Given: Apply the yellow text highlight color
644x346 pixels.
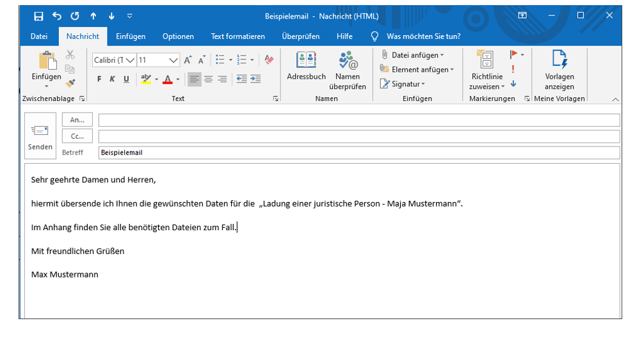Looking at the screenshot, I should pos(145,79).
